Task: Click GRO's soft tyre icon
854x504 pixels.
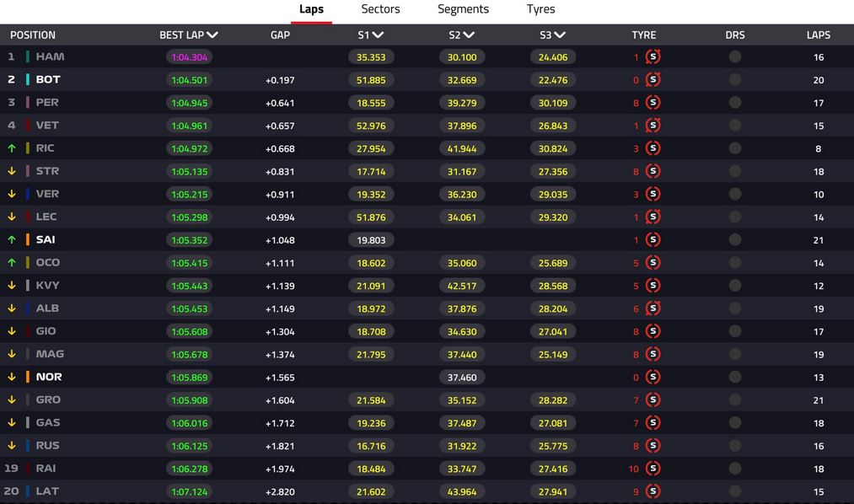Action: (653, 399)
